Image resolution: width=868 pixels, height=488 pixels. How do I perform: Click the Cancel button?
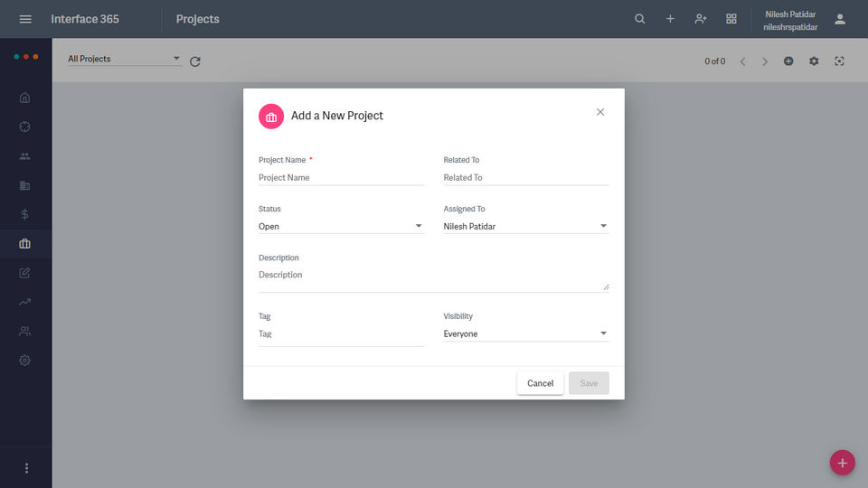tap(540, 383)
